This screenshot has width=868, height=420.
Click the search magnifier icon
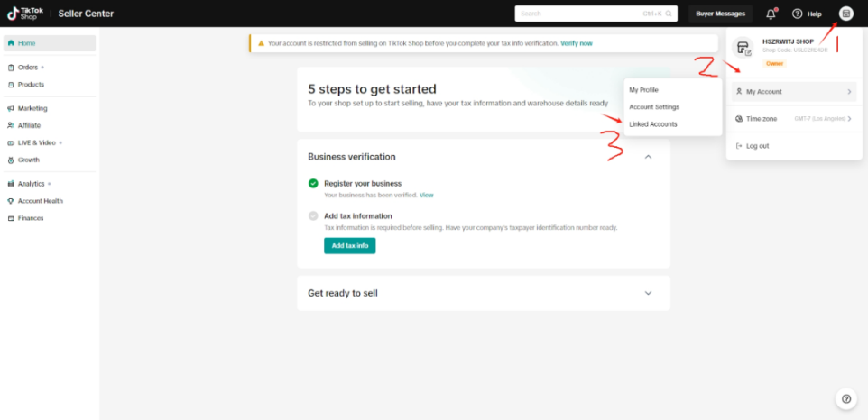click(669, 14)
